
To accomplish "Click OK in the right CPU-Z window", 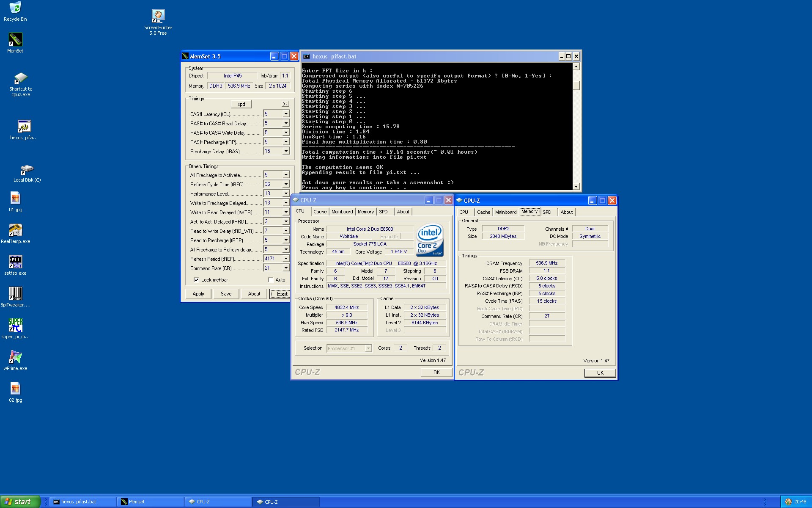I will point(600,373).
